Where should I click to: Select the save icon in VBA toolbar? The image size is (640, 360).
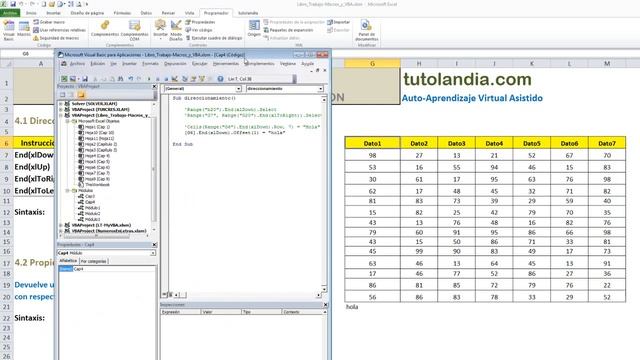pyautogui.click(x=85, y=79)
